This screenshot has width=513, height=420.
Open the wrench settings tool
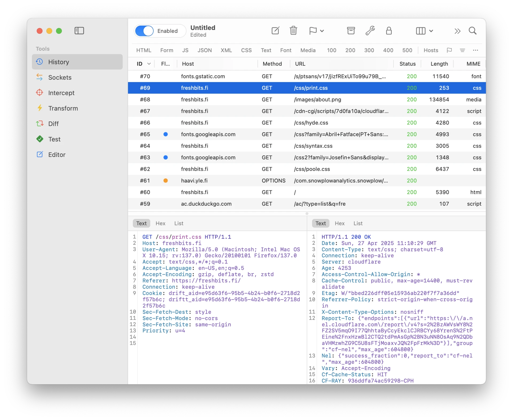(x=370, y=31)
